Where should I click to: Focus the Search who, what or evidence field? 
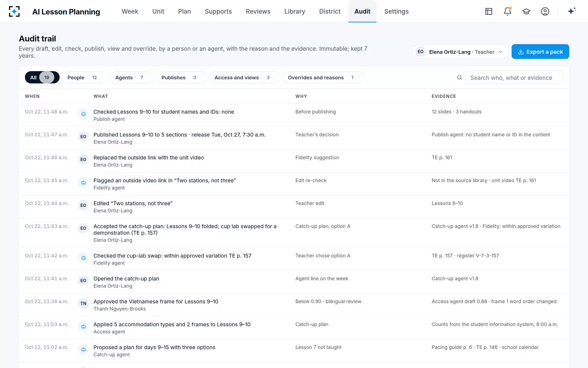[x=514, y=78]
